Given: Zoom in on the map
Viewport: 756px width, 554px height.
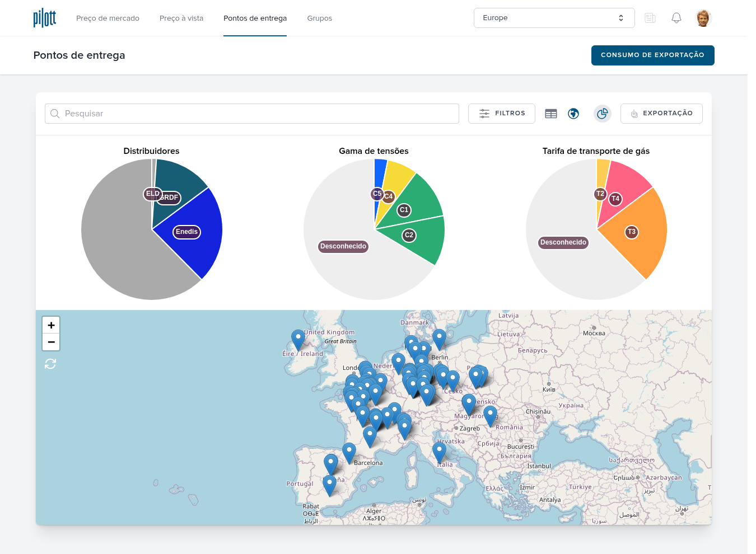Looking at the screenshot, I should point(51,325).
